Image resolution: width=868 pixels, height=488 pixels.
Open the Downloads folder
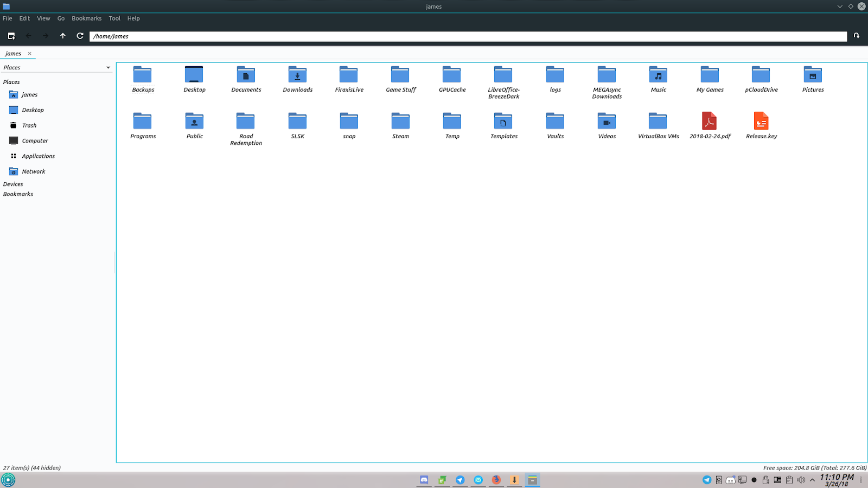[297, 79]
